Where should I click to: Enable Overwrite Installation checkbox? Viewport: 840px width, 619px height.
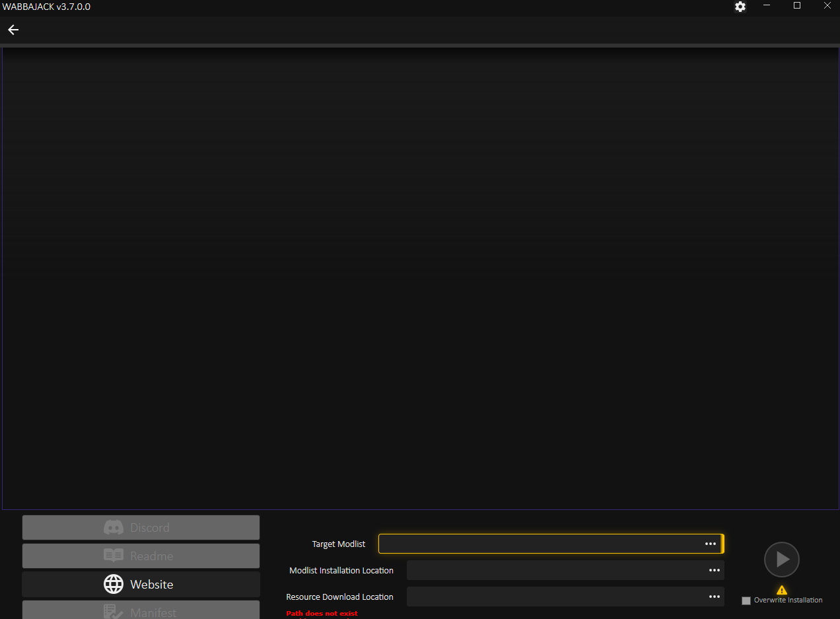(x=746, y=601)
